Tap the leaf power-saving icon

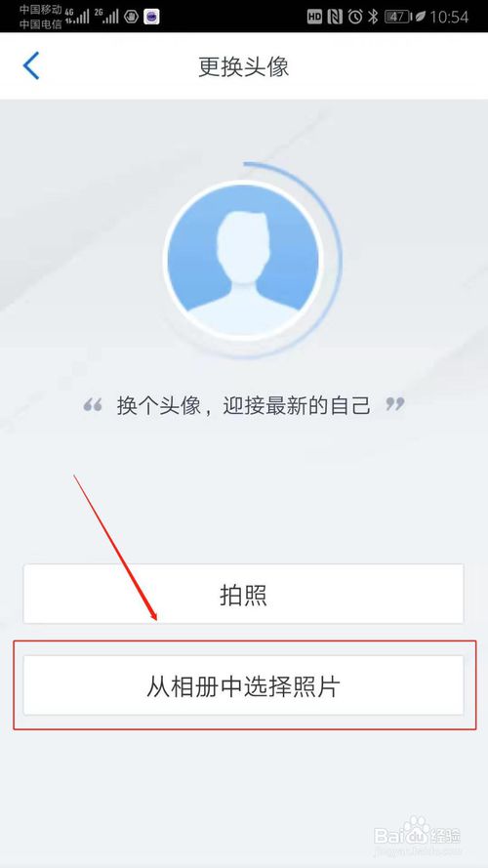tap(419, 18)
